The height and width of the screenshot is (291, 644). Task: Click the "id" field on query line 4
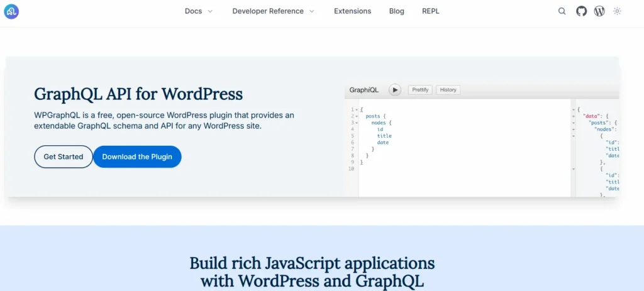pyautogui.click(x=380, y=129)
